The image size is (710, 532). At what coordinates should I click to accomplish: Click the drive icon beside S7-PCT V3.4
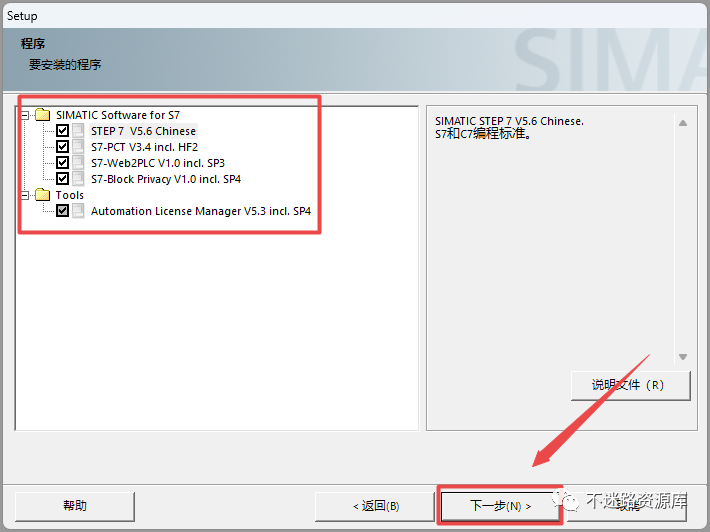click(x=78, y=147)
